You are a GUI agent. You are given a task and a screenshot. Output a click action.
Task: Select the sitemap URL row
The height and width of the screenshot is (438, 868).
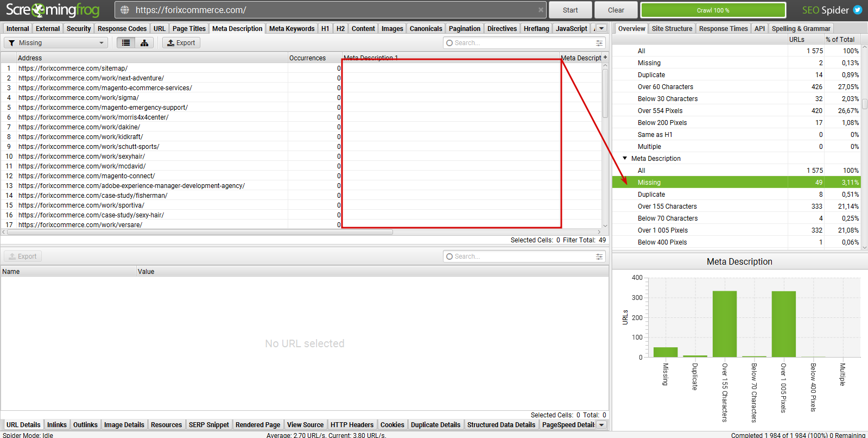[x=73, y=68]
